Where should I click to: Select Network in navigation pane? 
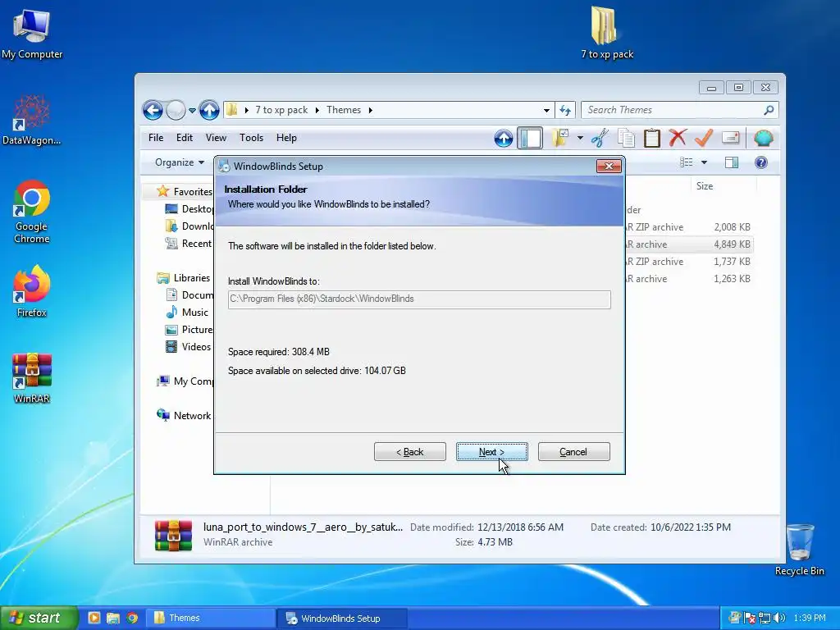[185, 415]
